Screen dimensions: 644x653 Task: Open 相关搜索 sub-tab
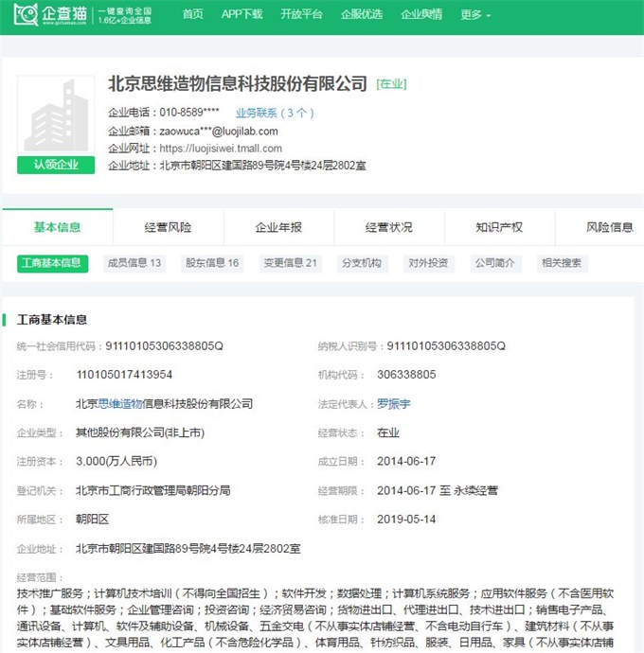(x=562, y=263)
